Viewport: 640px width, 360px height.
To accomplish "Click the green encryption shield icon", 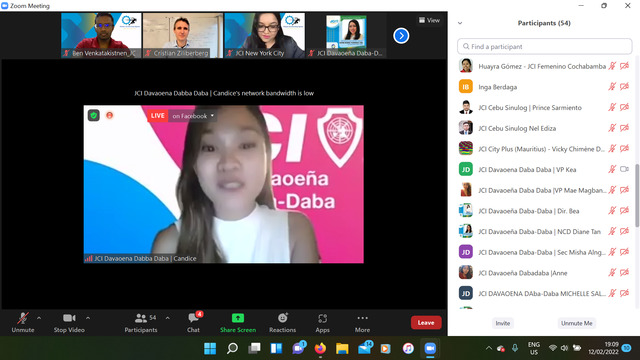I will [94, 116].
